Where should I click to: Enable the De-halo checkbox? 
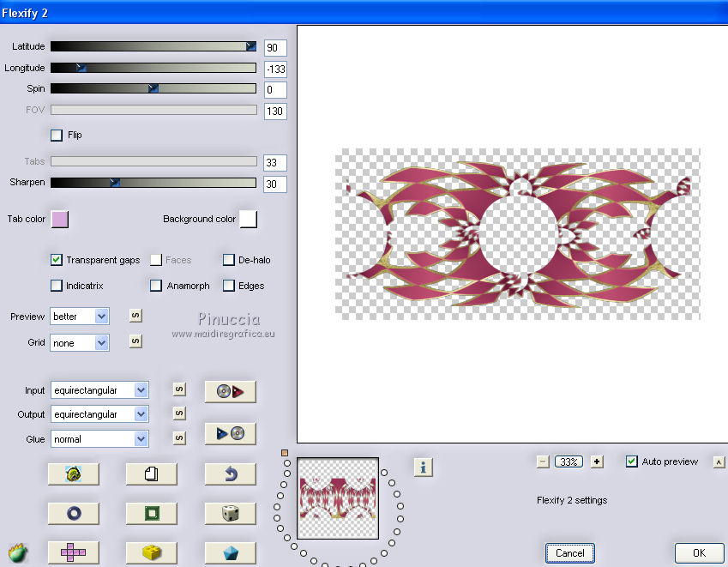click(x=228, y=260)
